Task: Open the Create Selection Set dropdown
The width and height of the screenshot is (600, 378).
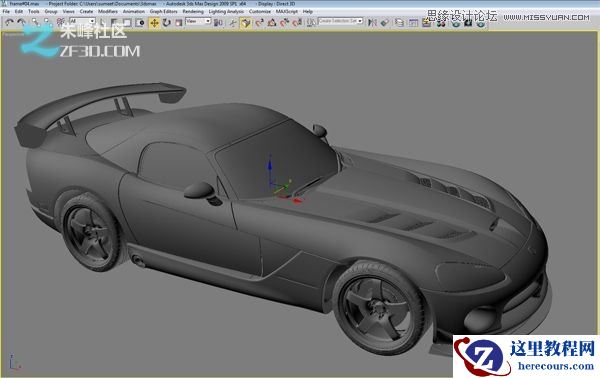Action: 340,21
